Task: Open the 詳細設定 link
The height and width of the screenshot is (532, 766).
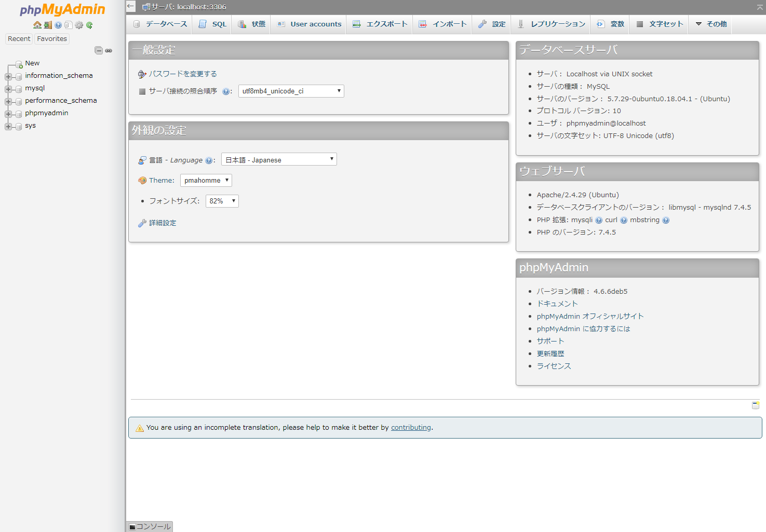Action: click(163, 223)
